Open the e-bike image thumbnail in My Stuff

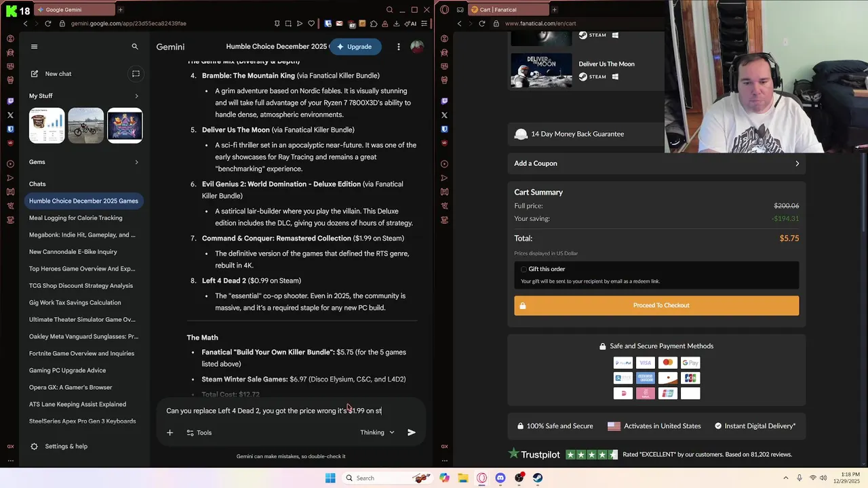pos(85,125)
